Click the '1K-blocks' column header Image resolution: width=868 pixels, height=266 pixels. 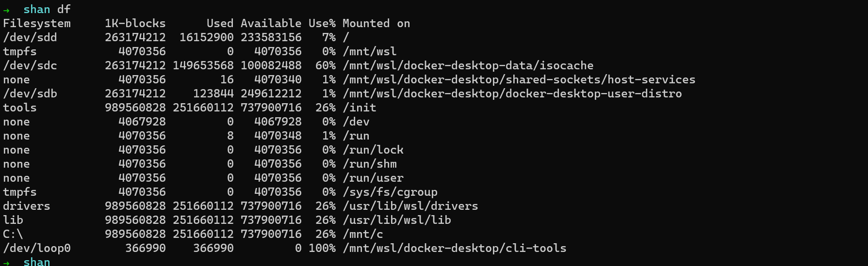135,23
